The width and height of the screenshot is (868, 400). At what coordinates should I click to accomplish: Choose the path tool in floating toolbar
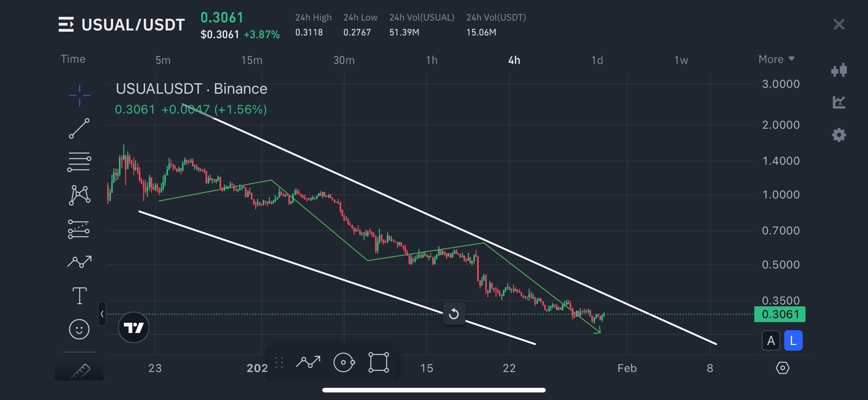[x=309, y=362]
